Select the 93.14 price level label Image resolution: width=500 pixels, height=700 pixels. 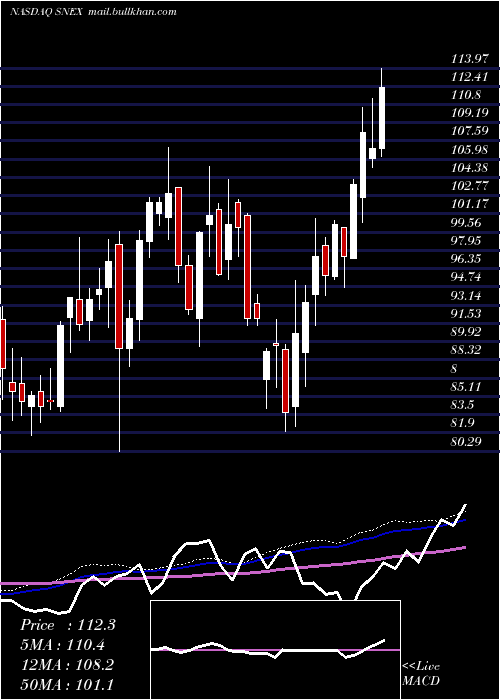pos(466,295)
